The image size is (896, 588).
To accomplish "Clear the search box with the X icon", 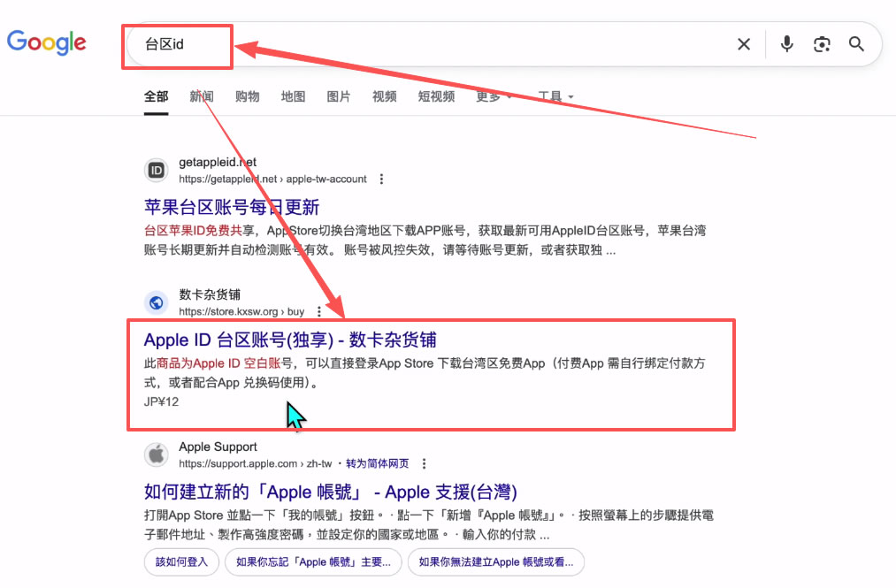I will pyautogui.click(x=744, y=43).
